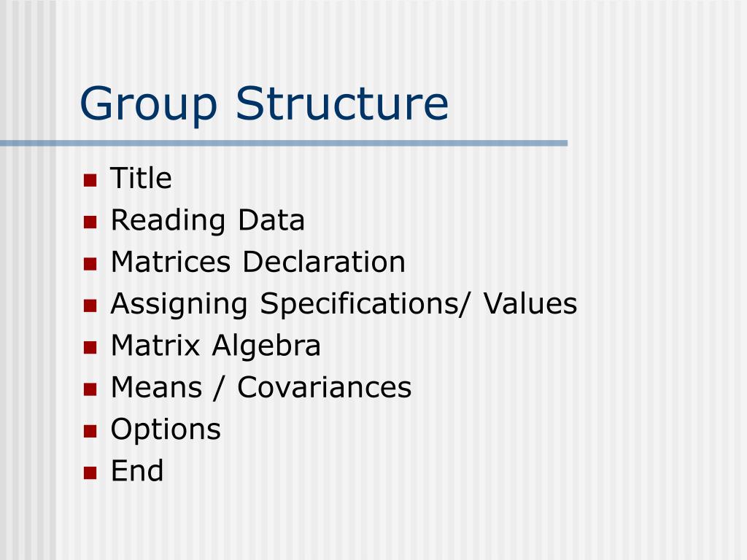Click the red bullet beside End

tap(90, 472)
